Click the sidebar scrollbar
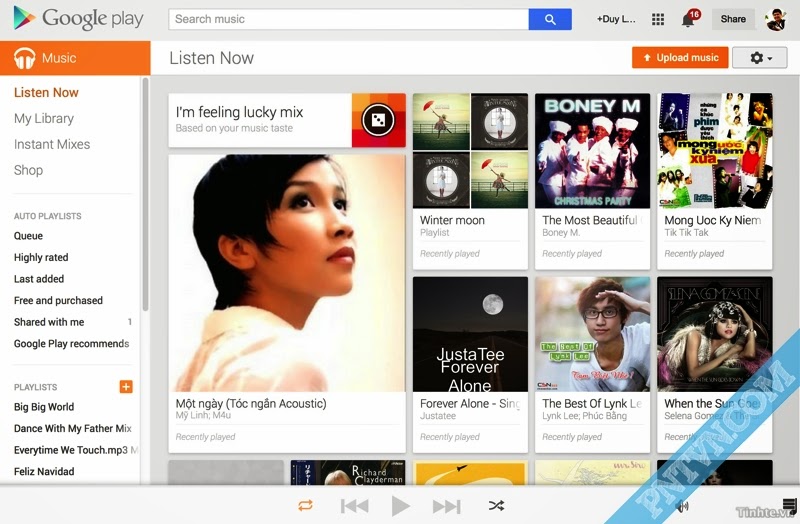 [145, 194]
